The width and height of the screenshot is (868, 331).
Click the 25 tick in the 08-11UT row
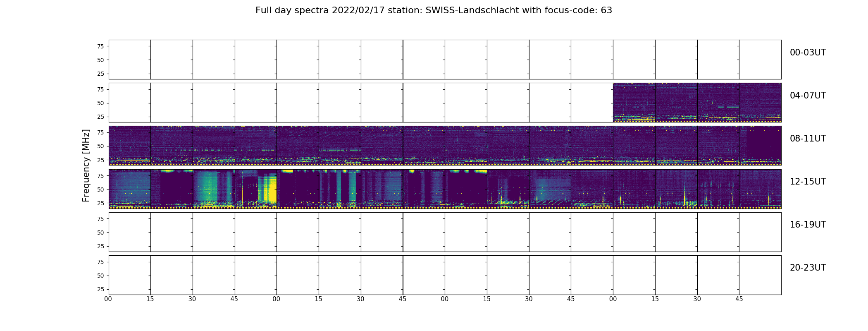click(x=100, y=160)
